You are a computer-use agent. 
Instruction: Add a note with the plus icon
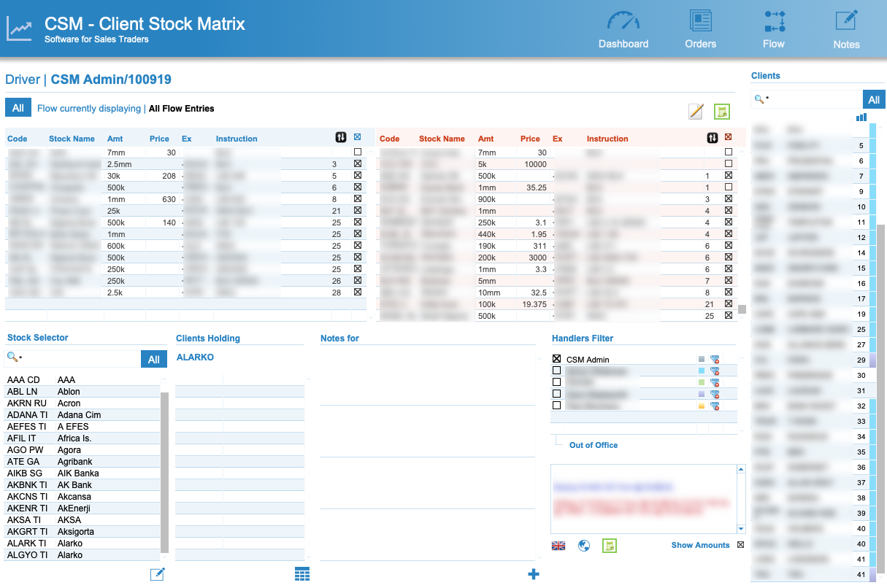[x=534, y=574]
